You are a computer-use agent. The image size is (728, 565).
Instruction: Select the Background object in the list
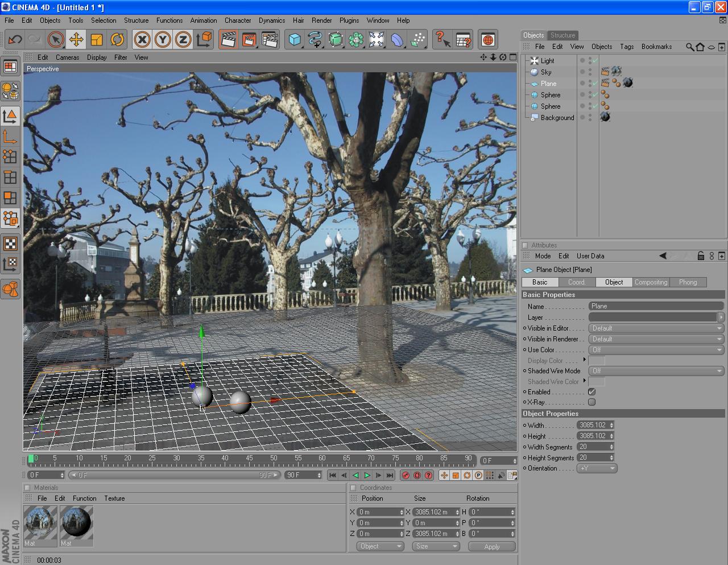557,118
